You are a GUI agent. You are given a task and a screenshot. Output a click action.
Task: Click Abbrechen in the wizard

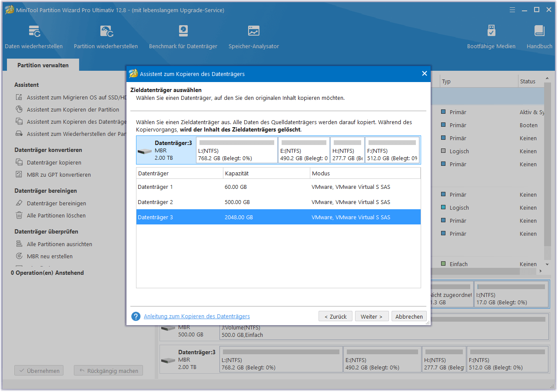click(409, 316)
